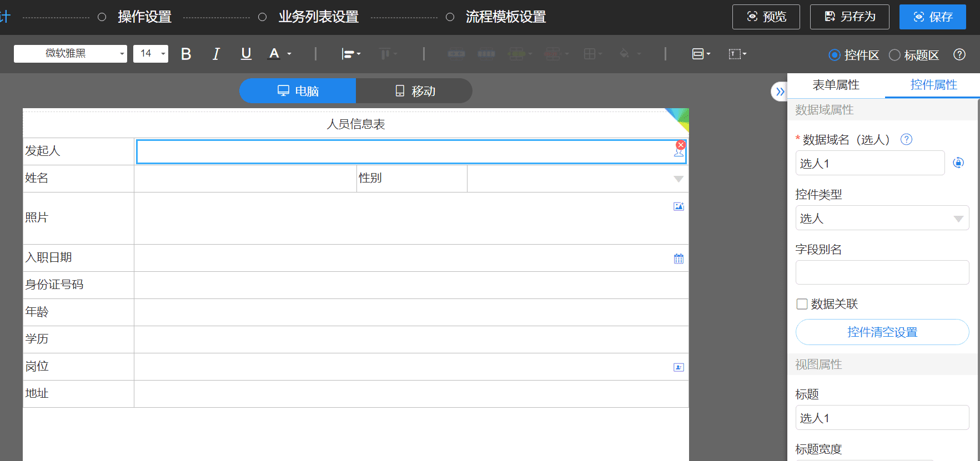Image resolution: width=980 pixels, height=461 pixels.
Task: Click the colorful corner marker of the form
Action: click(680, 117)
